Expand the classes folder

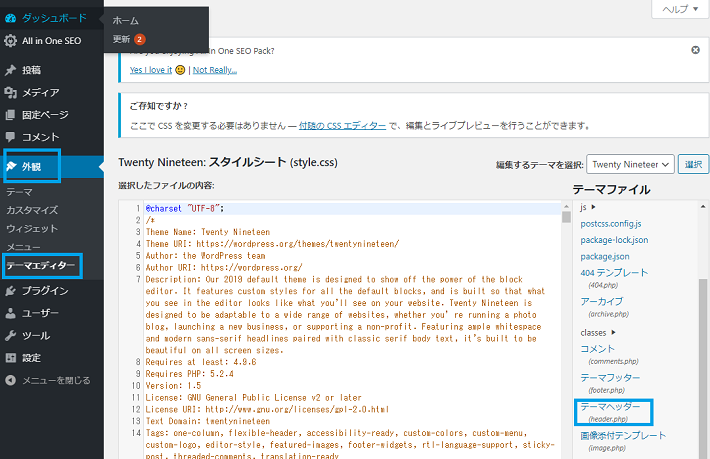pyautogui.click(x=598, y=332)
